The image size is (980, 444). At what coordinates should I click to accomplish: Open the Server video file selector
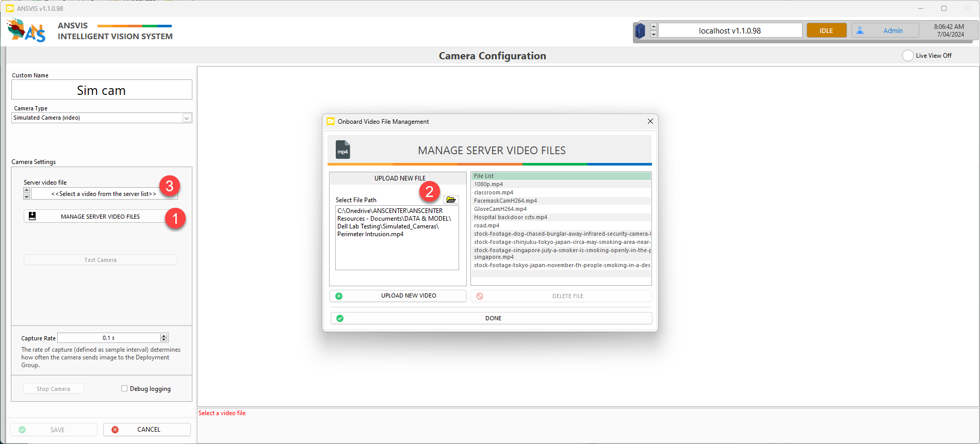click(103, 194)
